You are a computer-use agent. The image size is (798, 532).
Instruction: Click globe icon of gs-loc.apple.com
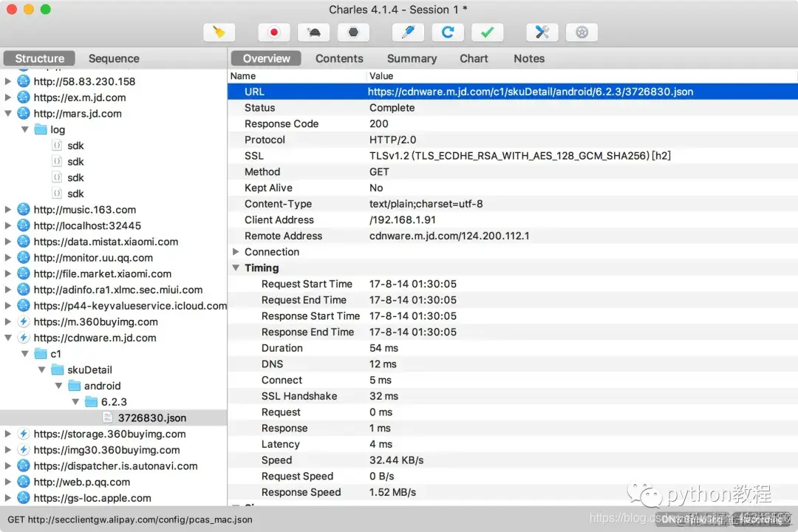[24, 498]
